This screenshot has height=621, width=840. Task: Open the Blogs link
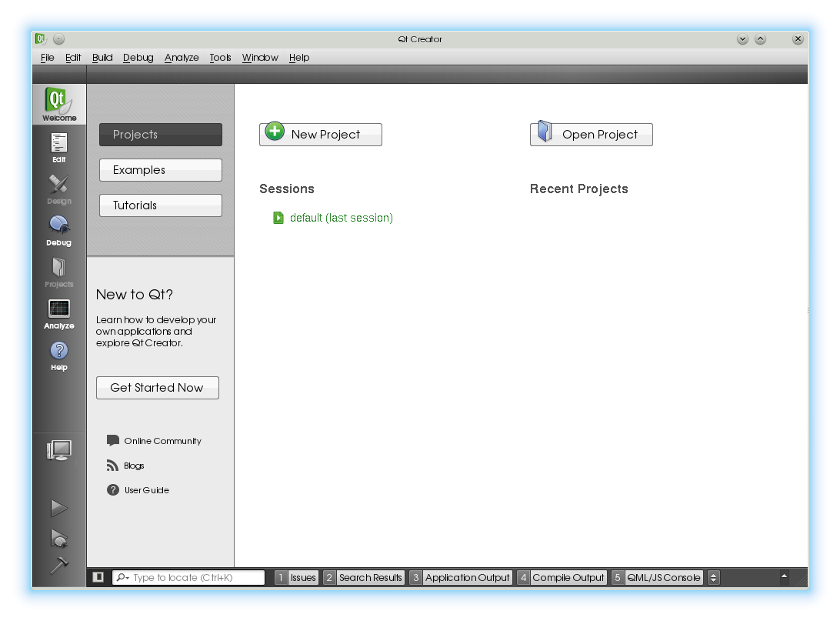pos(134,466)
